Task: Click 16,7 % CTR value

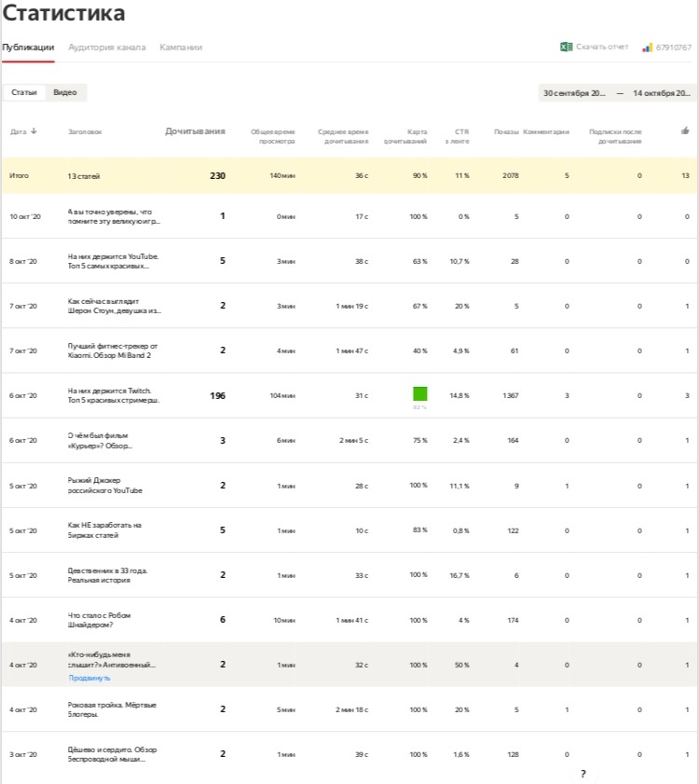Action: [x=459, y=575]
